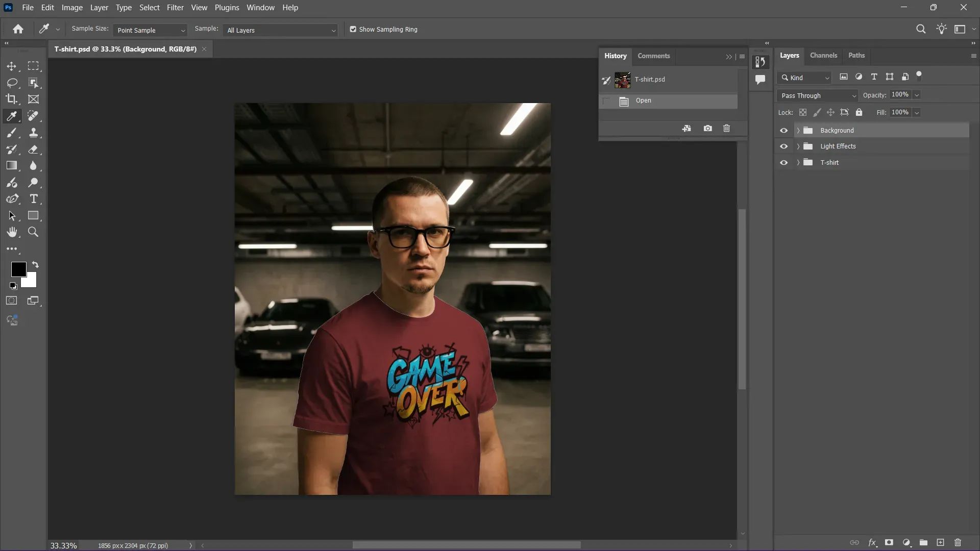The width and height of the screenshot is (980, 551).
Task: Select the Zoom tool
Action: [x=33, y=232]
